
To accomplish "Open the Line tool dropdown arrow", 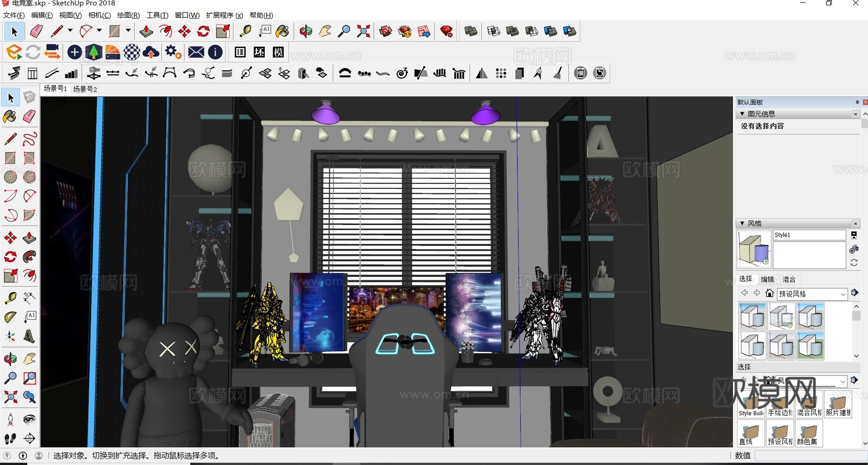I will (x=70, y=30).
